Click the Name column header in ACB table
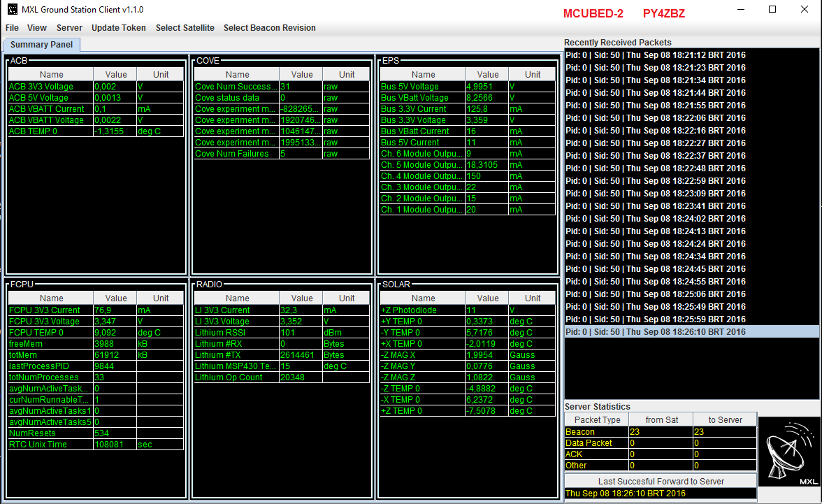Image resolution: width=822 pixels, height=504 pixels. pyautogui.click(x=51, y=75)
